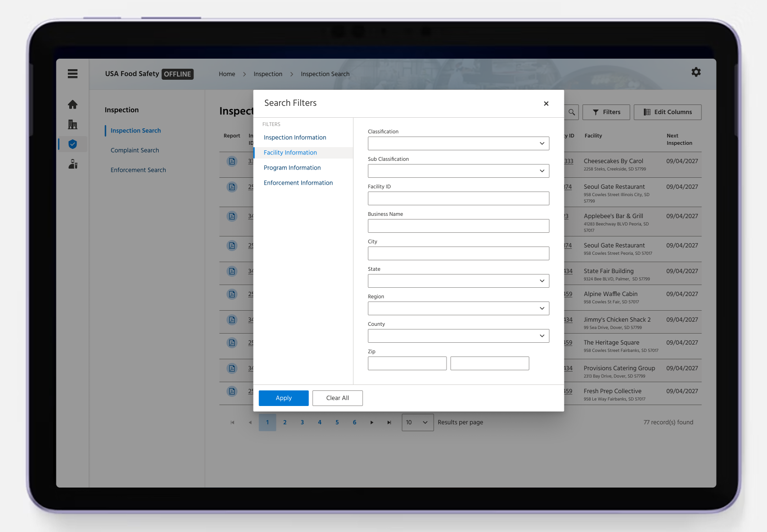This screenshot has height=532, width=767.
Task: Open the building facilities sidebar icon
Action: pos(72,124)
